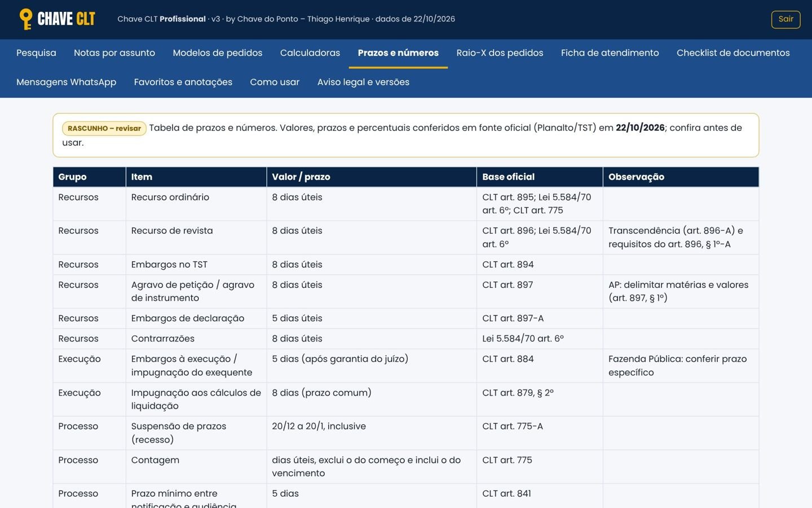Click the Observação column header
The height and width of the screenshot is (508, 812).
(681, 177)
